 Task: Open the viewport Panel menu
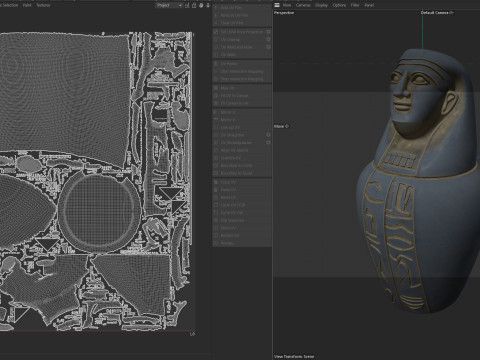(369, 5)
